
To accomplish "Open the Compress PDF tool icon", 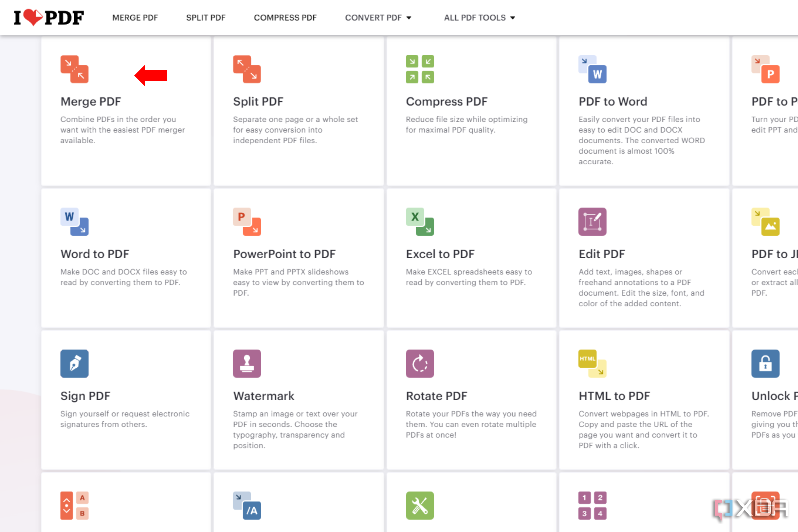I will (x=420, y=69).
